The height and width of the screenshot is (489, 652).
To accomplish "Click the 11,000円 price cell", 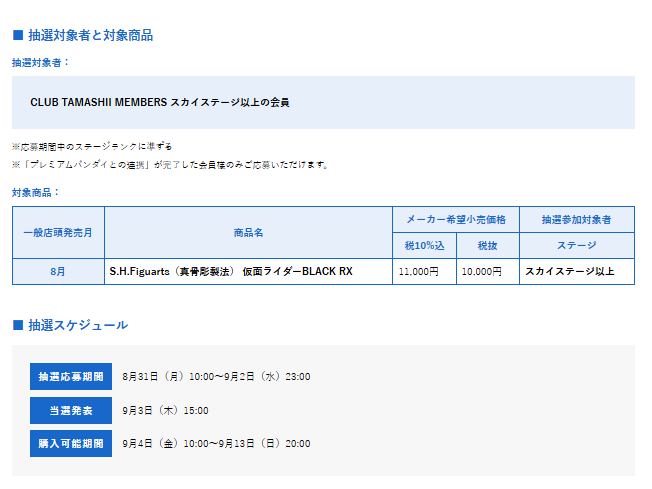I will point(425,272).
